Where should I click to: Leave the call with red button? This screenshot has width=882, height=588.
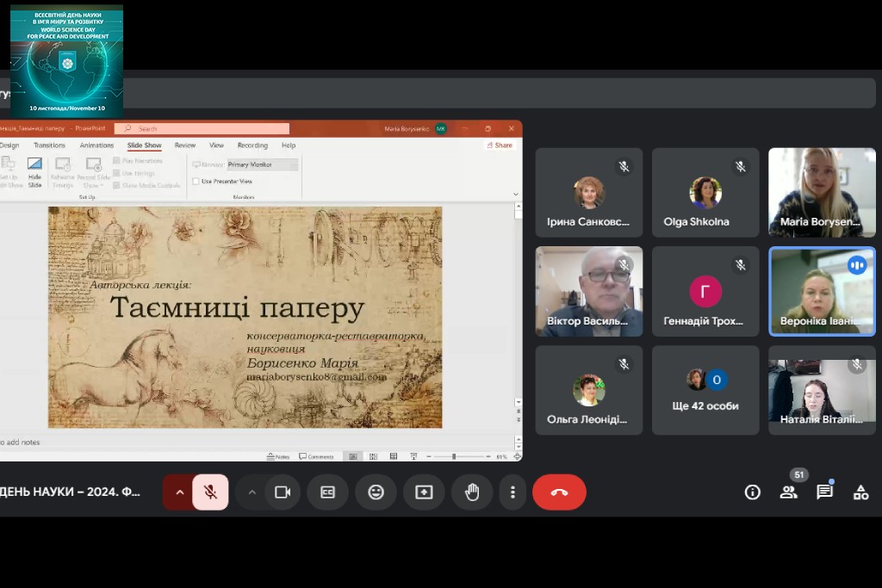point(559,492)
